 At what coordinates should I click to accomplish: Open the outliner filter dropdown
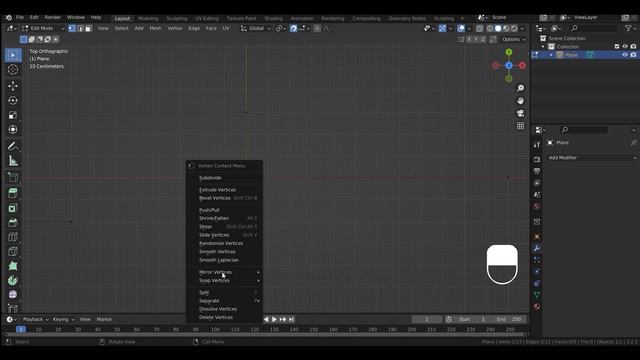coord(631,28)
